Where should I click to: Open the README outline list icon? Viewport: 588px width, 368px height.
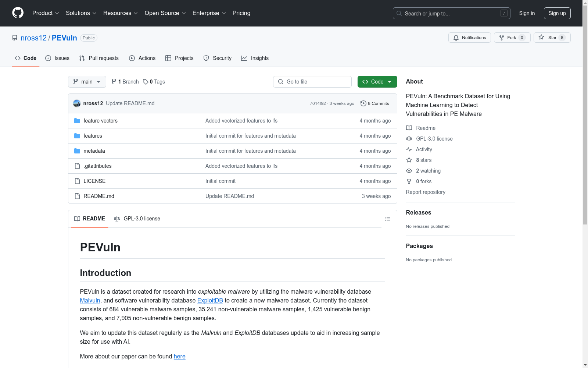pos(388,219)
